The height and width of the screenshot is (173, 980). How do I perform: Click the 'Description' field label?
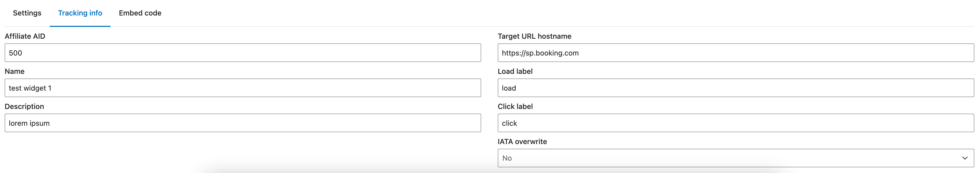(x=24, y=106)
